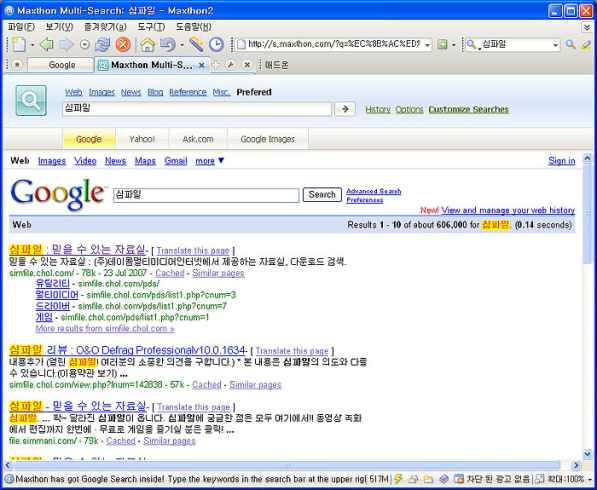This screenshot has height=490, width=597.
Task: Click the wrench icon on tab bar
Action: [230, 65]
